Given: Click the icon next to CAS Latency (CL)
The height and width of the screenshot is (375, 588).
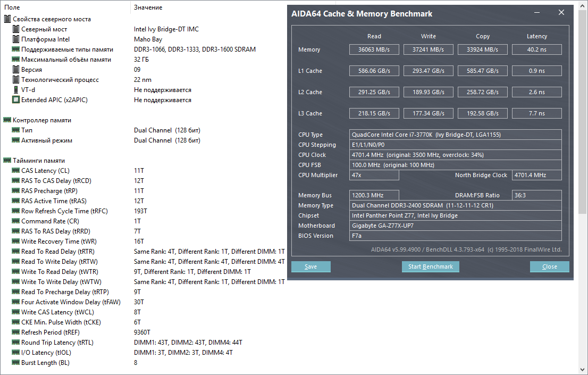Looking at the screenshot, I should tap(16, 170).
